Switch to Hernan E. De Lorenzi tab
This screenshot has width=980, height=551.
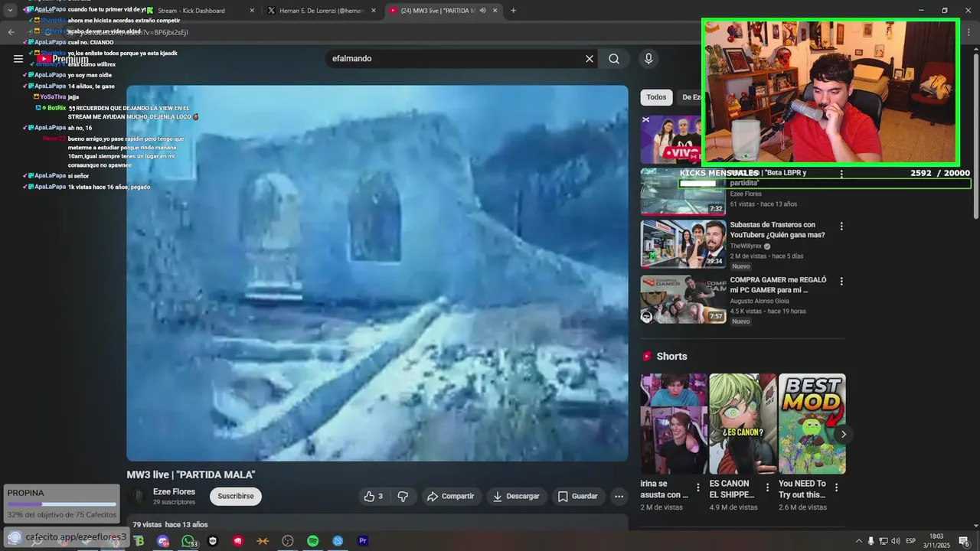[x=322, y=11]
